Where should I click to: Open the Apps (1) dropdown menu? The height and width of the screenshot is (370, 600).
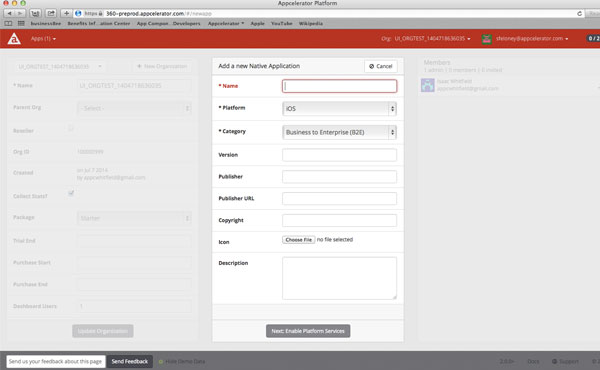click(43, 39)
